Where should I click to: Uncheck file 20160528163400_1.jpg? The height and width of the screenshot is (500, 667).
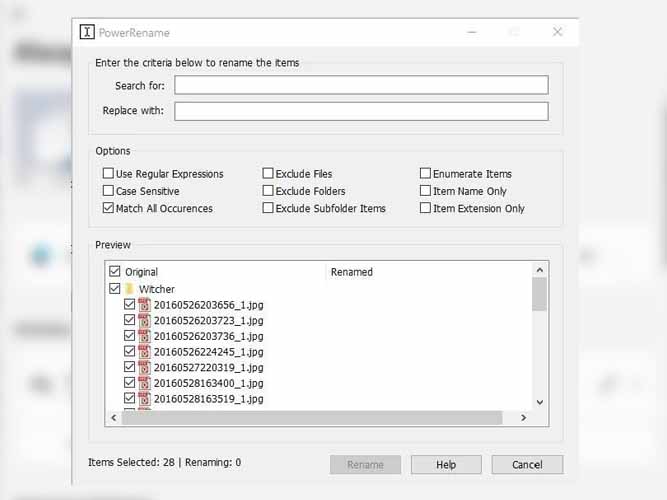point(130,383)
